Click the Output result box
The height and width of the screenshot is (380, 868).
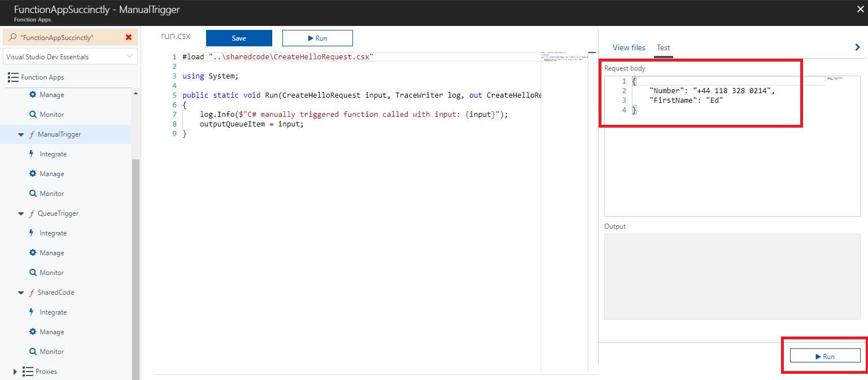coord(732,277)
